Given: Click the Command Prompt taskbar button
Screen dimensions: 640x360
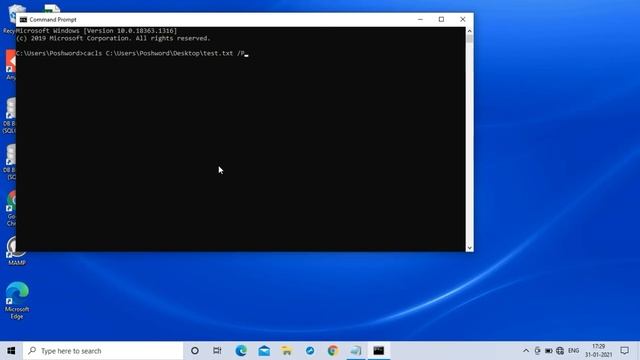Looking at the screenshot, I should (x=379, y=351).
